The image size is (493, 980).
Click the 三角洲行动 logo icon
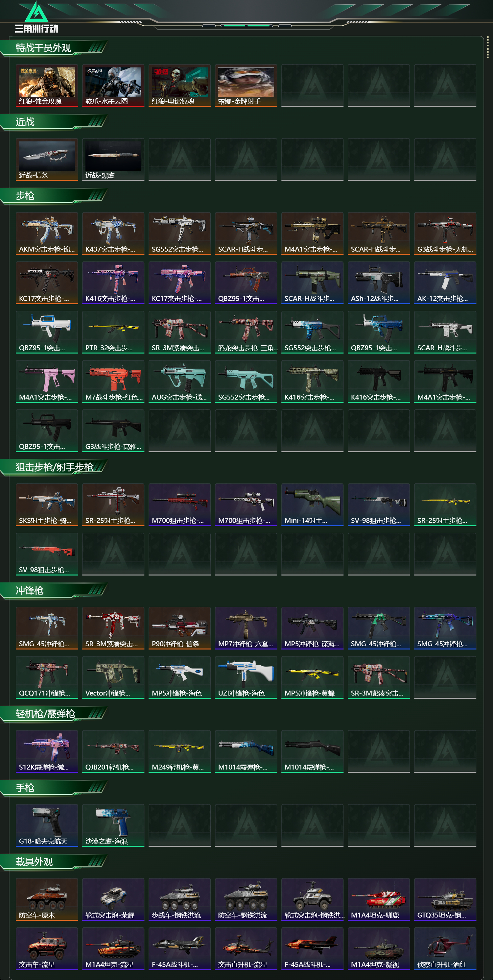point(36,17)
